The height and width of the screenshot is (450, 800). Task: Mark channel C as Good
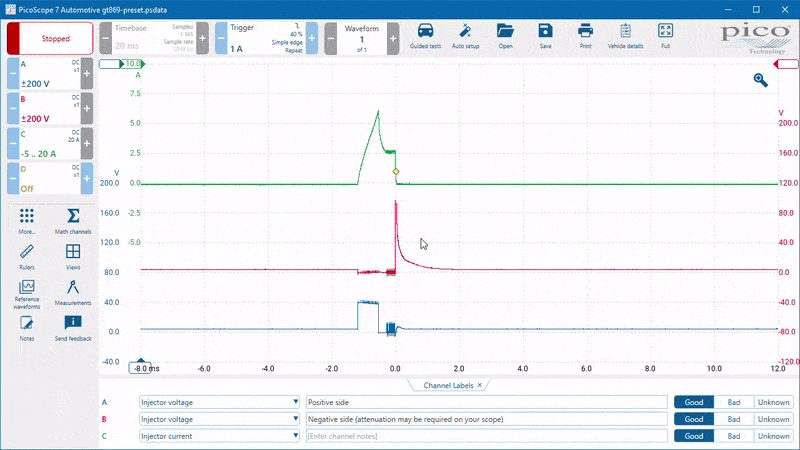tap(694, 436)
